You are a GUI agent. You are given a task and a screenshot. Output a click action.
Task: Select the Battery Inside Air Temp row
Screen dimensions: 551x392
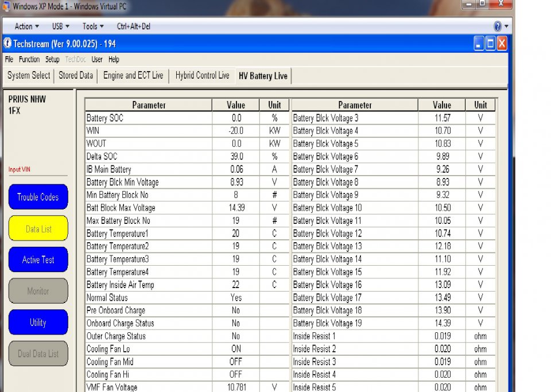click(x=187, y=285)
